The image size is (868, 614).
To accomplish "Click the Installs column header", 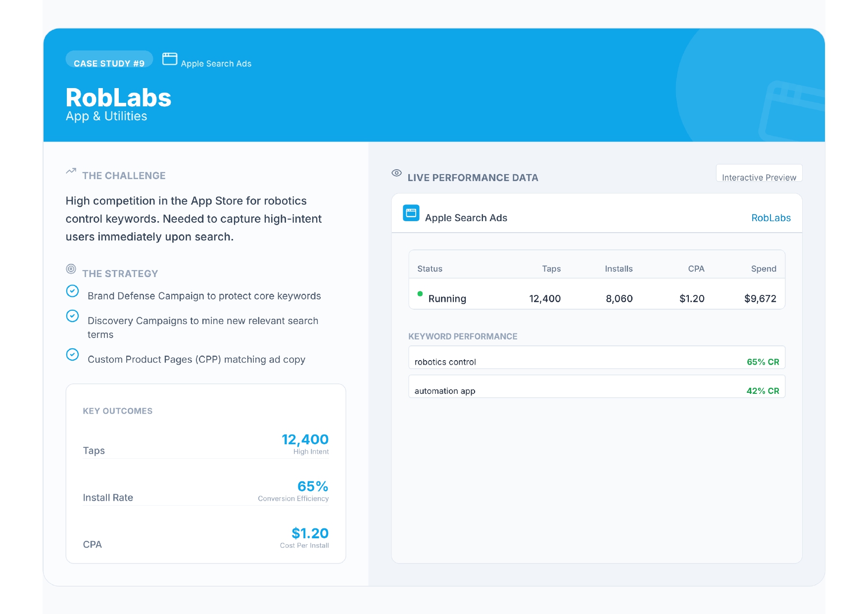I will tap(619, 269).
